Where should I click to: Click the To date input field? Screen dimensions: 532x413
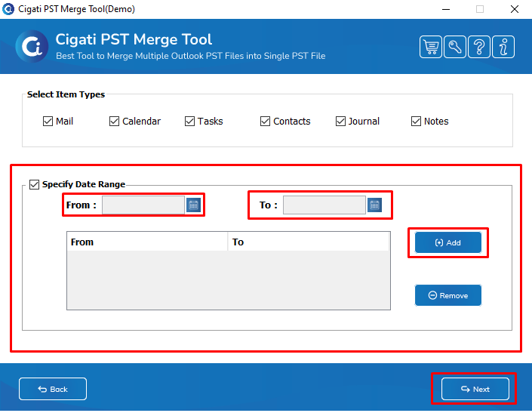tap(324, 205)
